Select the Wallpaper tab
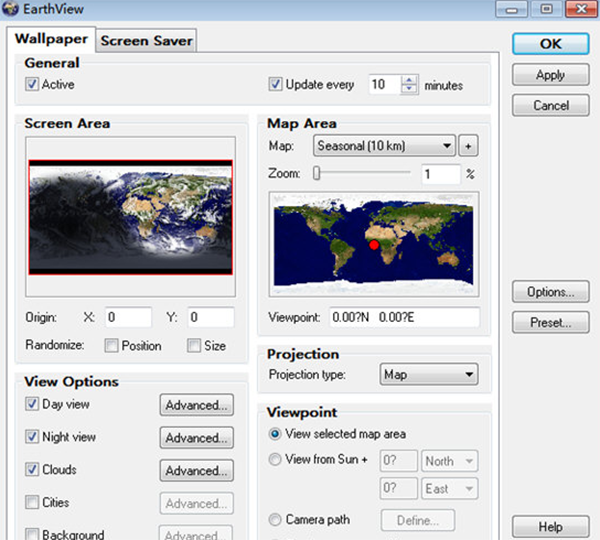 pos(50,40)
